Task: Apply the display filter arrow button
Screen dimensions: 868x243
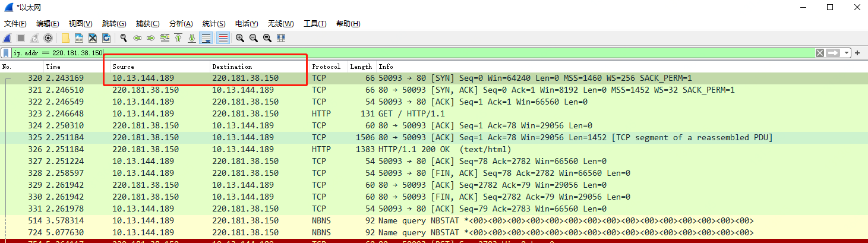Action: coord(833,53)
